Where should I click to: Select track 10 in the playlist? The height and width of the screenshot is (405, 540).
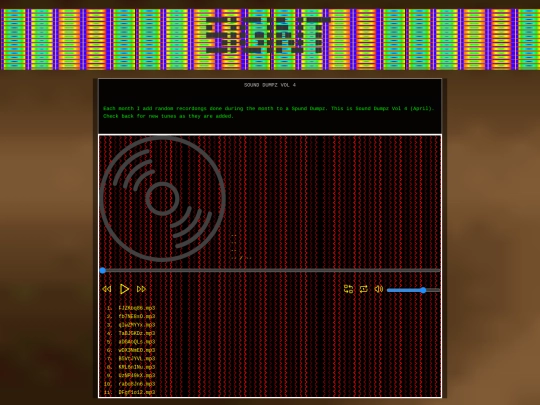point(137,384)
